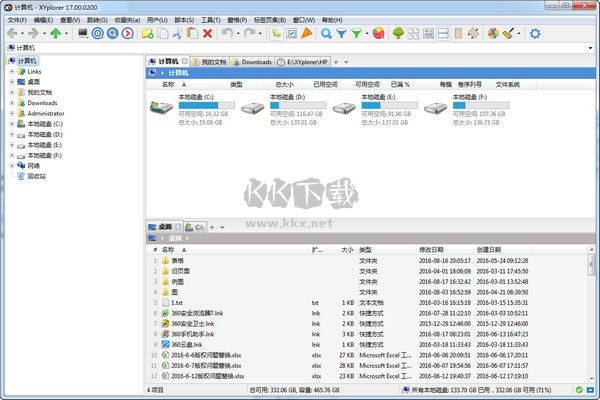
Task: Toggle the checkbox selection icon
Action: [x=292, y=34]
